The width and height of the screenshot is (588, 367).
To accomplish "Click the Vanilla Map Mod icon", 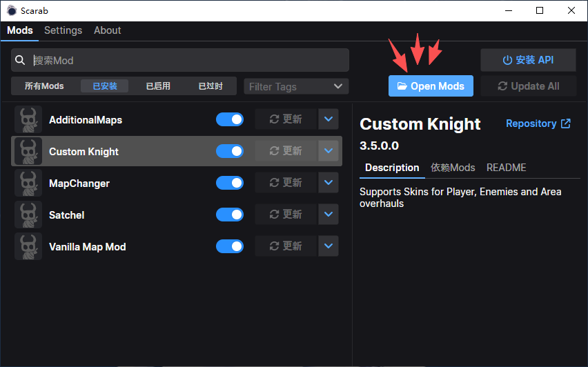I will [28, 247].
